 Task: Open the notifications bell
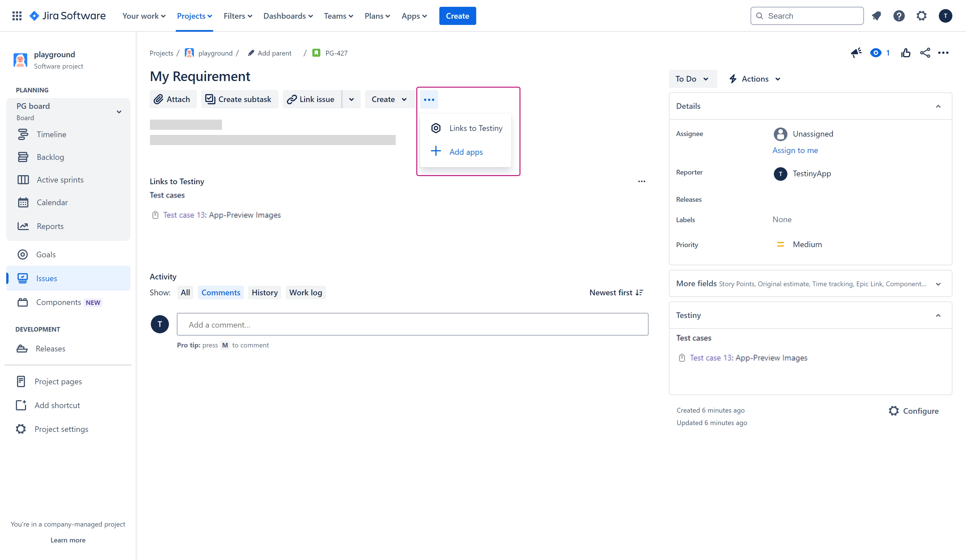pos(876,16)
